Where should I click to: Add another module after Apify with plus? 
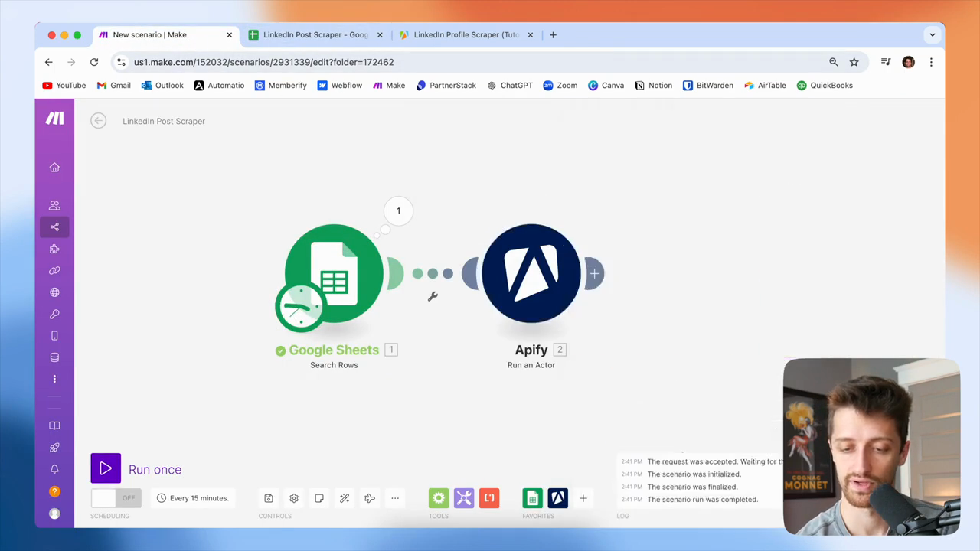click(594, 273)
